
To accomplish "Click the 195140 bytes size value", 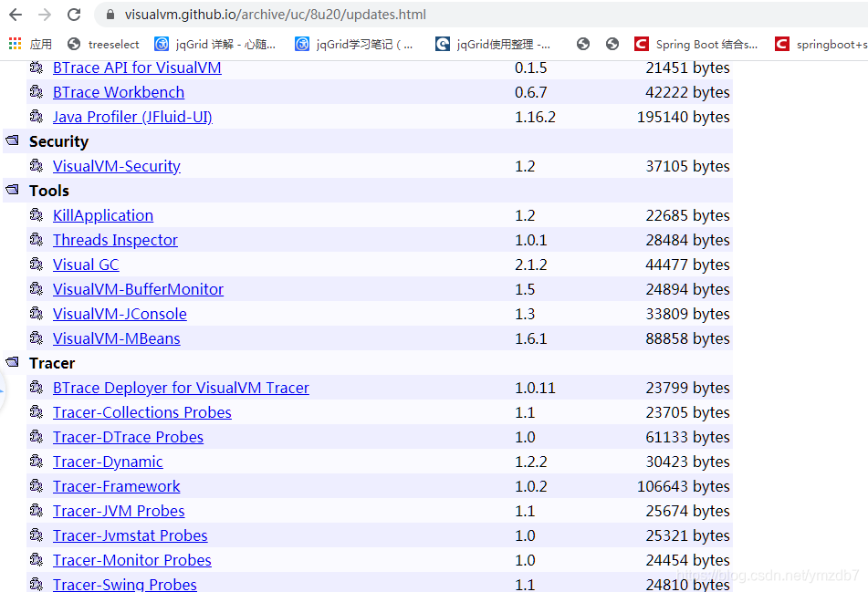I will tap(683, 118).
